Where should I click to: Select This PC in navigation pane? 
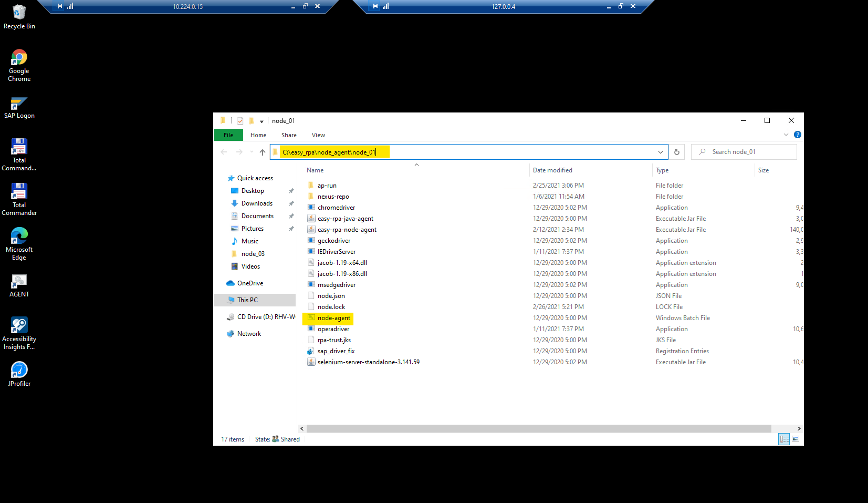[x=247, y=300]
